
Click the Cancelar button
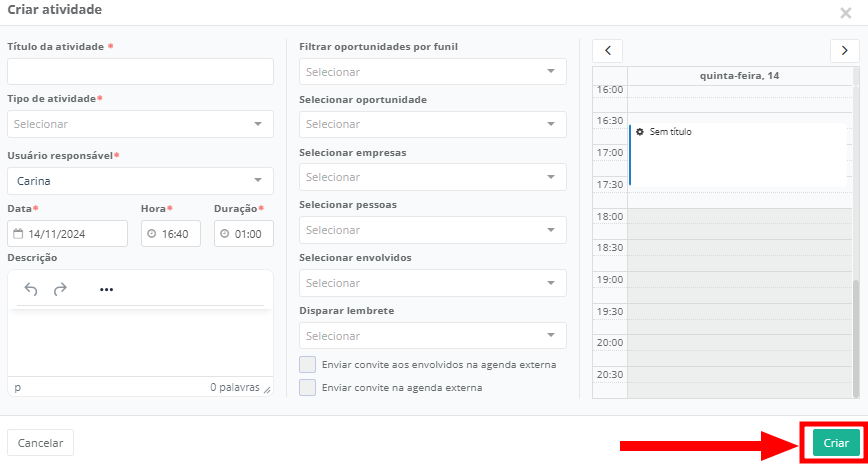pyautogui.click(x=40, y=443)
